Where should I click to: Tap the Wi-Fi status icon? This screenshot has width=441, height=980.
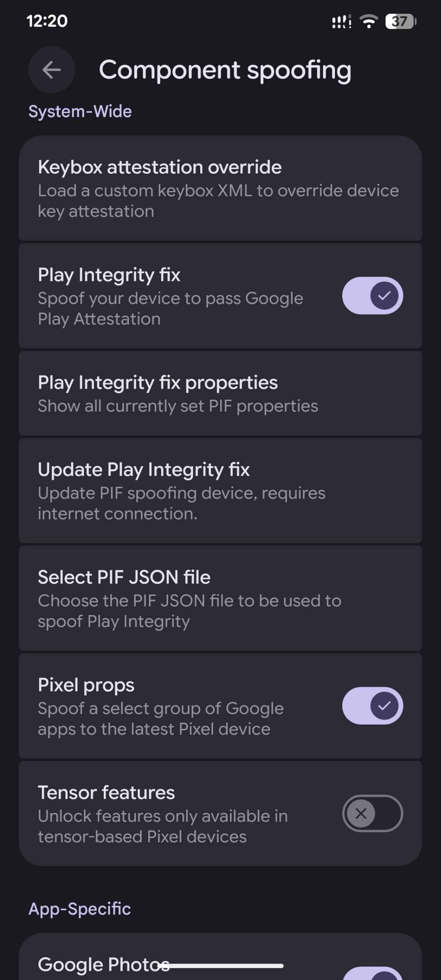369,21
